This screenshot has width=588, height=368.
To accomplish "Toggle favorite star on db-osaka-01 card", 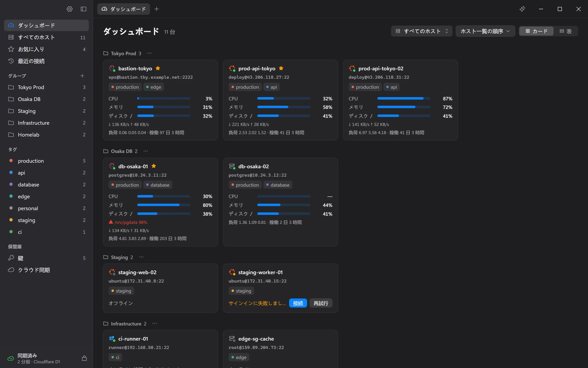I will (154, 166).
